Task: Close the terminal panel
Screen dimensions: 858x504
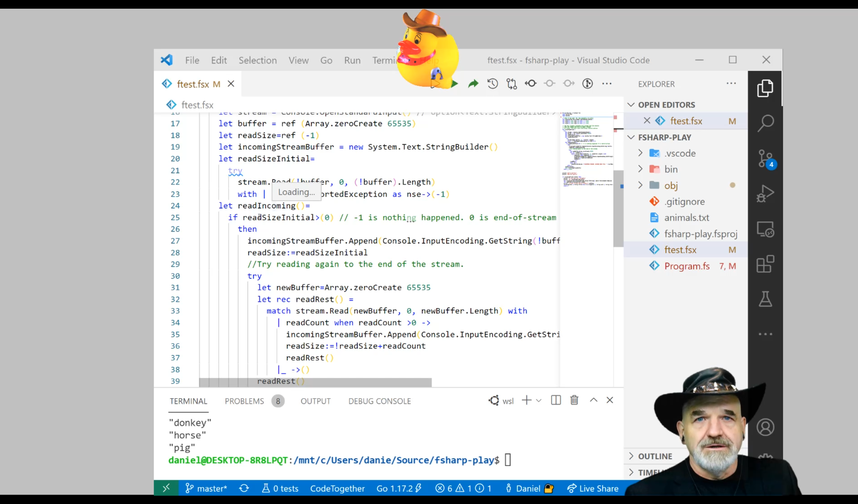Action: 610,400
